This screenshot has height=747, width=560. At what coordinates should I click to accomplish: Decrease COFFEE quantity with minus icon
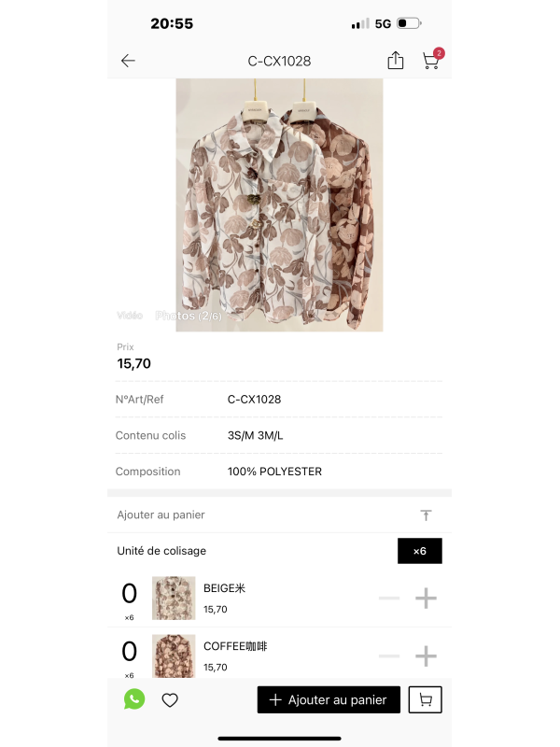389,656
